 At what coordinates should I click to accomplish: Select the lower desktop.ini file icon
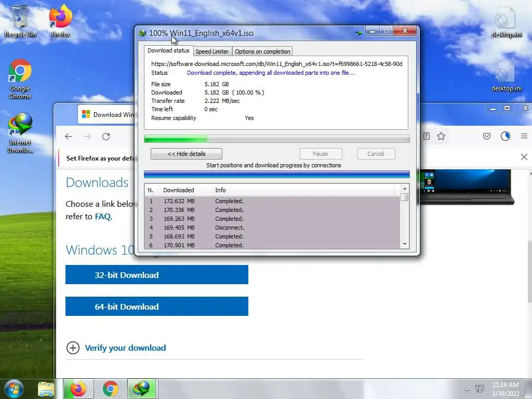506,76
